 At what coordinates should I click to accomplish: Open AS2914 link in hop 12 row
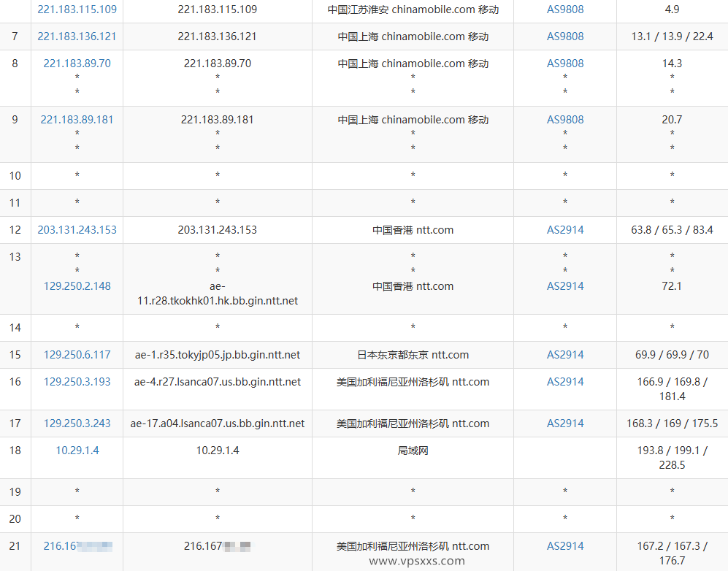click(x=565, y=230)
